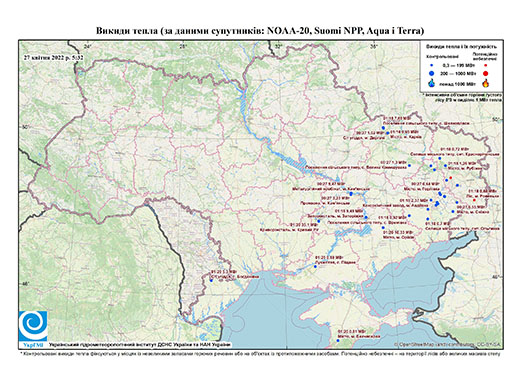This screenshot has height=368, width=520.
Task: Click the small blue dot in legend
Action: tap(432, 65)
